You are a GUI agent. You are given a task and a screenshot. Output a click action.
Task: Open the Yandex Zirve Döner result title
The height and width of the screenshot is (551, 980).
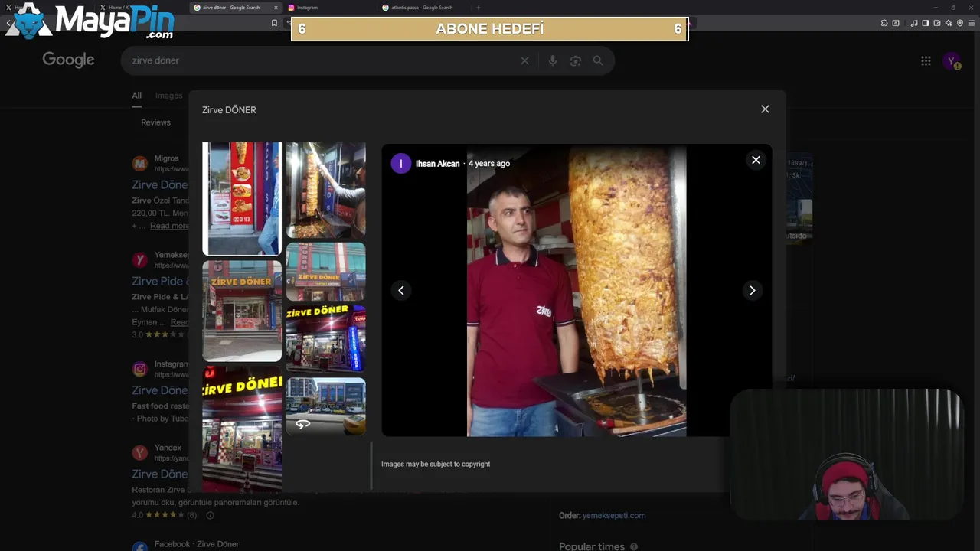pos(159,474)
